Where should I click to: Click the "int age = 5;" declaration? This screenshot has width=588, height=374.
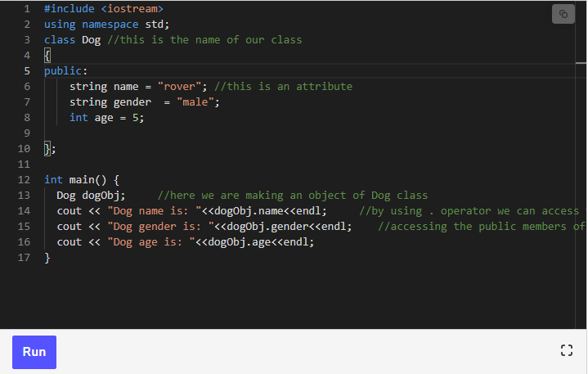(107, 118)
